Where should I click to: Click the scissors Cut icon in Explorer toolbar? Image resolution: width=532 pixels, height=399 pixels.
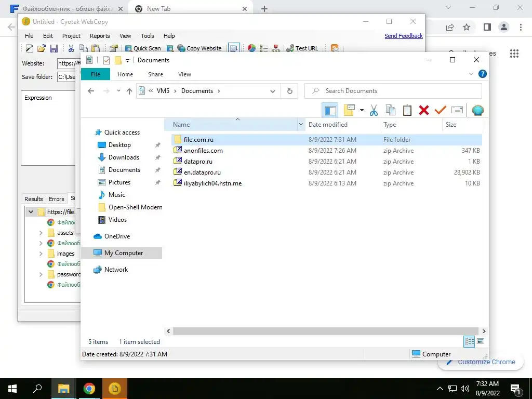pyautogui.click(x=374, y=110)
